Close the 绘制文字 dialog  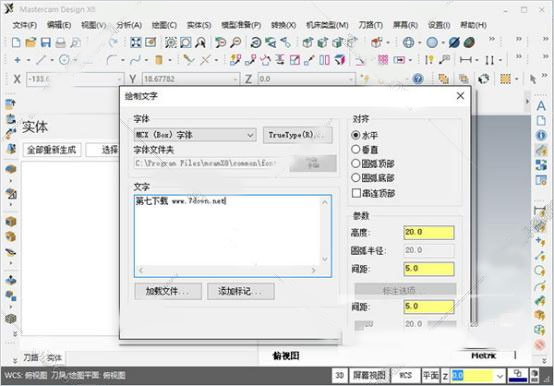click(460, 96)
